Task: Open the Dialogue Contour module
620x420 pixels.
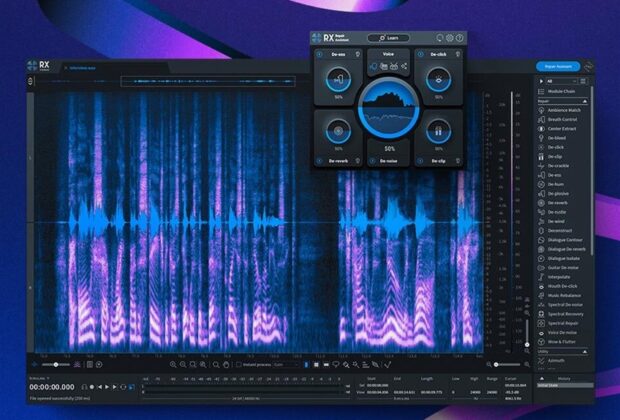Action: point(561,240)
